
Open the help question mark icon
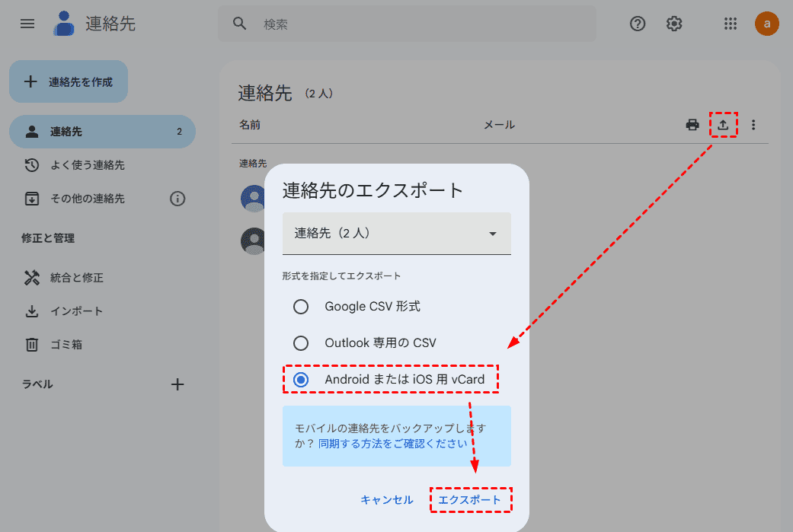[638, 24]
